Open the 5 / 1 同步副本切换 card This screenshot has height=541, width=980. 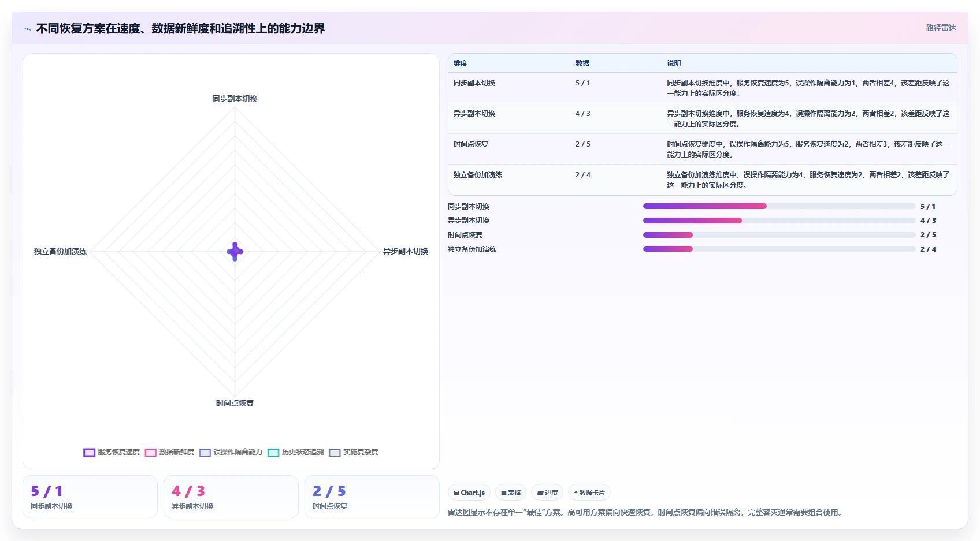[90, 497]
